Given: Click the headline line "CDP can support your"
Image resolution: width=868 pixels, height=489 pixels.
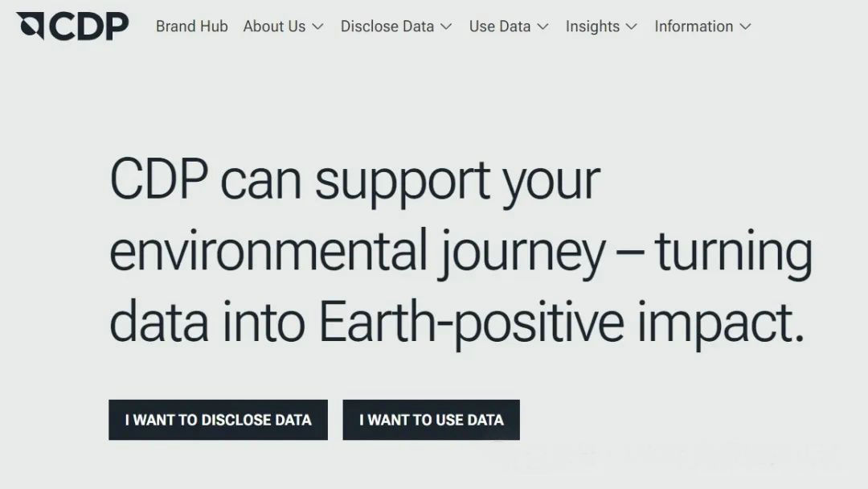Looking at the screenshot, I should pos(354,181).
